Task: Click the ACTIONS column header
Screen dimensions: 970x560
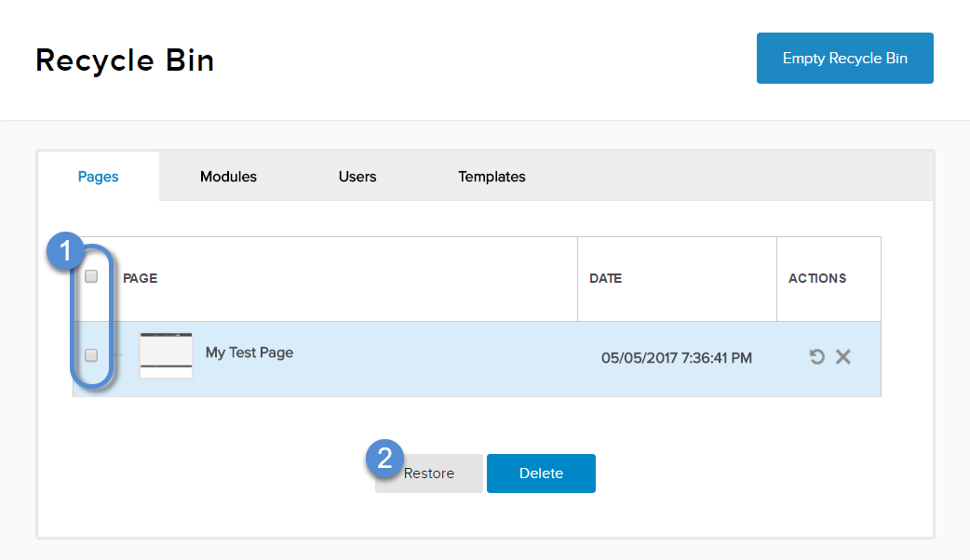Action: 817,278
